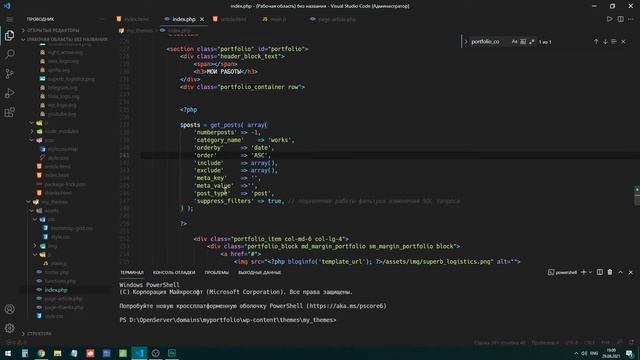Click line number 241 in the gutter

pos(124,155)
